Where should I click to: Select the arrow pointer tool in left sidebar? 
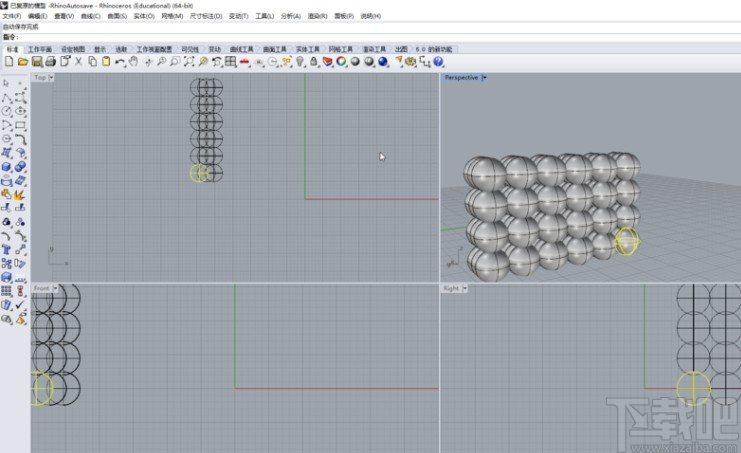click(x=7, y=83)
